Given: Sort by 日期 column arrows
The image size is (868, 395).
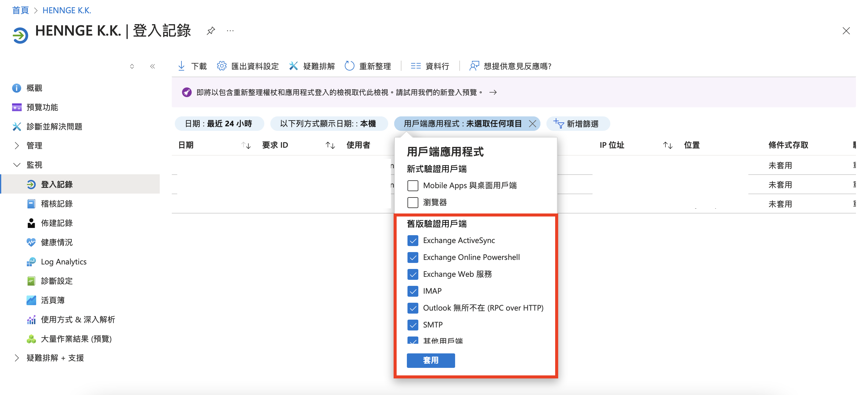Looking at the screenshot, I should tap(246, 145).
